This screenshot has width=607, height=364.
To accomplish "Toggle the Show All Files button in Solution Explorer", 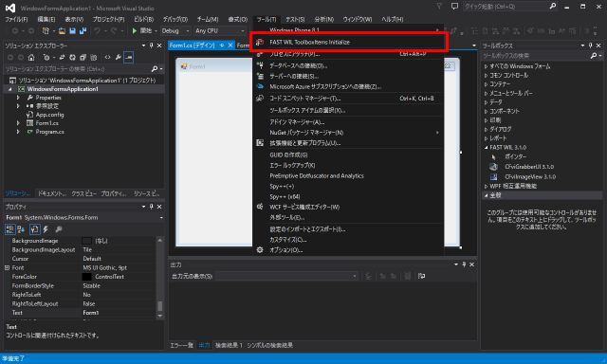I will click(x=93, y=57).
